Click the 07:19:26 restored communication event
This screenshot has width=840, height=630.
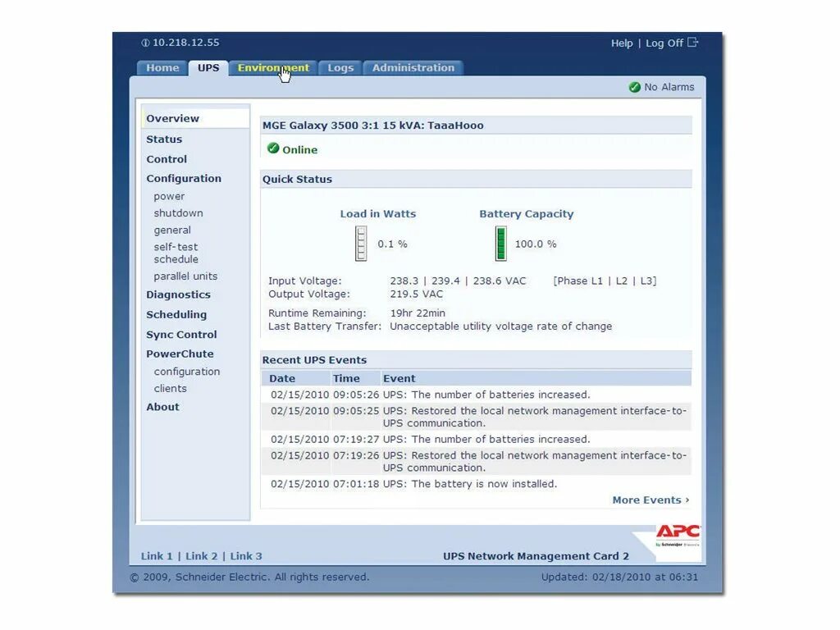tap(477, 461)
